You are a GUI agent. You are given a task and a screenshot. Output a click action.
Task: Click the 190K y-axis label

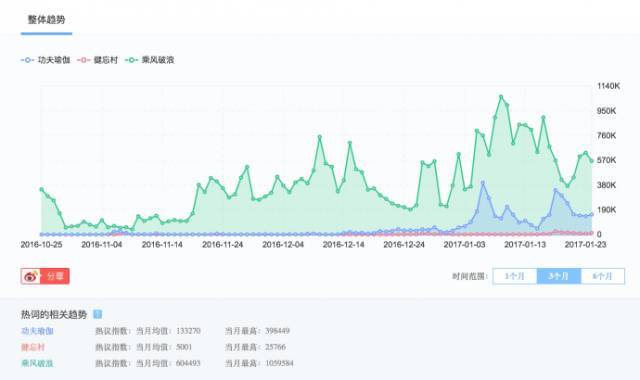pos(607,210)
